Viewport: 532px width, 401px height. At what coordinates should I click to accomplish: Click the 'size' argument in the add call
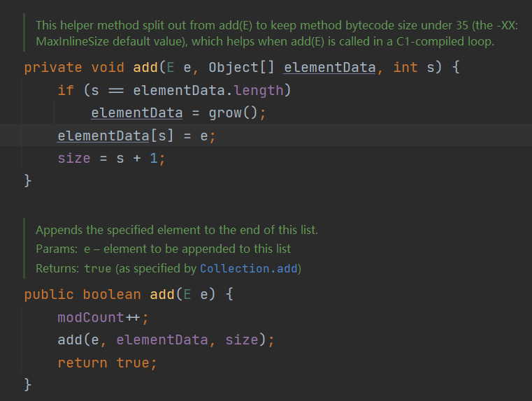tap(242, 340)
